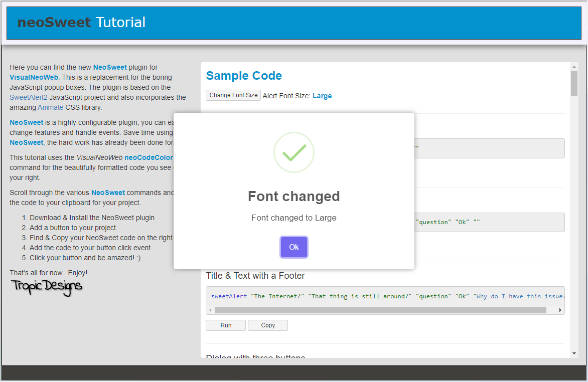
Task: Click the Tropic Designs signature logo
Action: (x=47, y=287)
